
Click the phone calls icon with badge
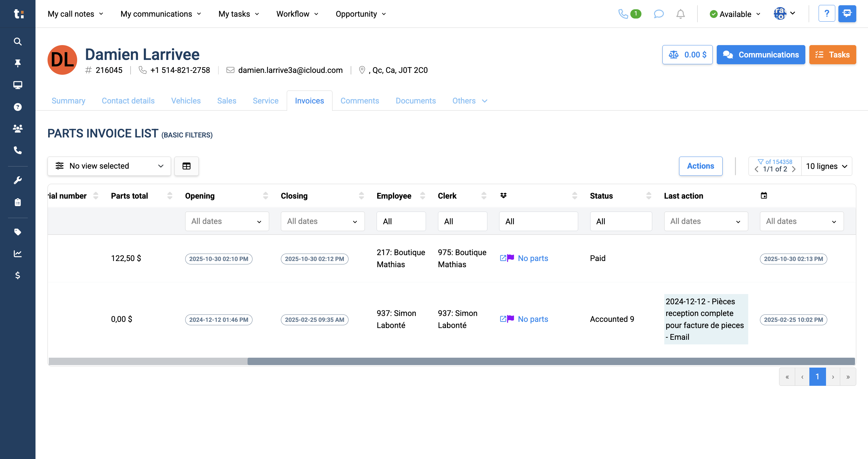pos(629,14)
